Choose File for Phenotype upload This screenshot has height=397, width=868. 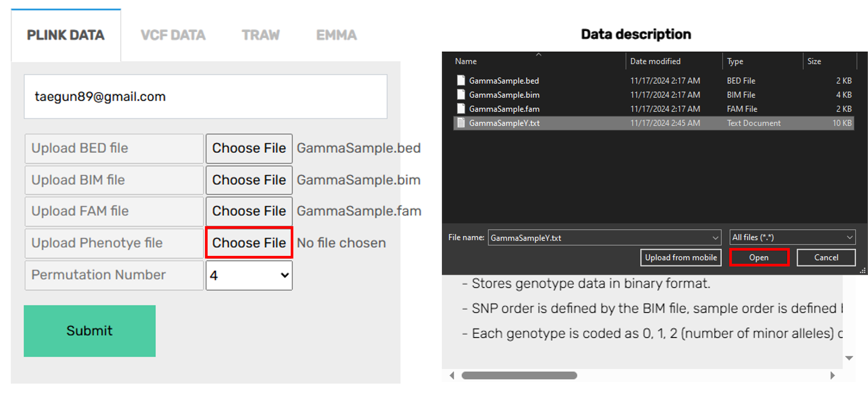(249, 243)
